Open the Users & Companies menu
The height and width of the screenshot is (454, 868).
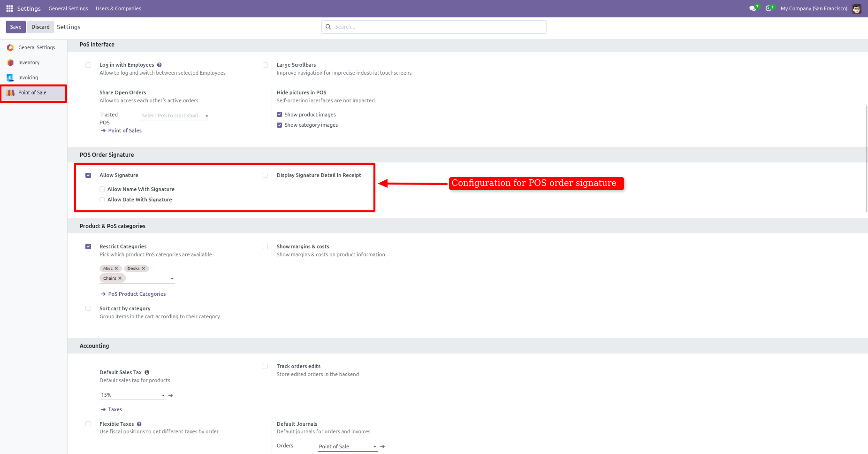pos(118,8)
